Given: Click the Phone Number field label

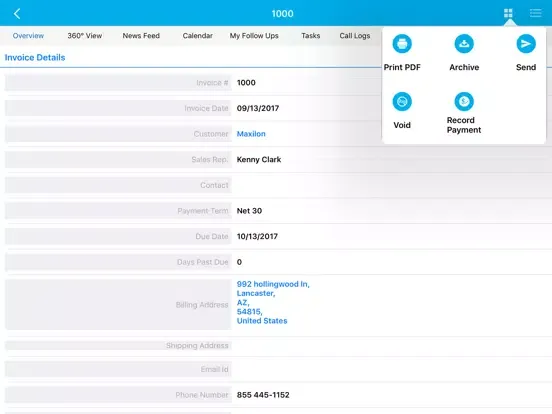Looking at the screenshot, I should pos(202,395).
